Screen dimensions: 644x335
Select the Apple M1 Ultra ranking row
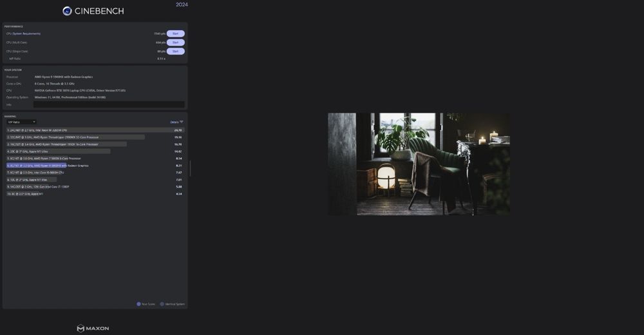click(x=95, y=151)
